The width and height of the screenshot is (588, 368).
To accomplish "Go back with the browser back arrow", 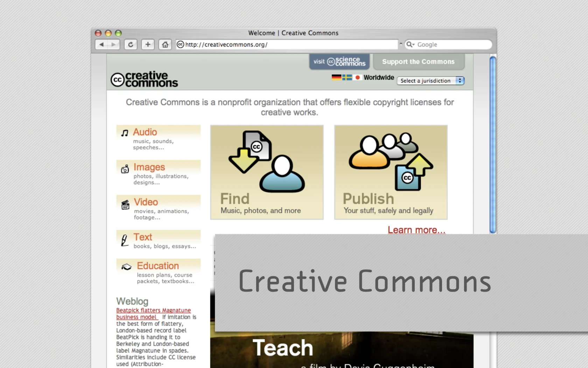I will [101, 45].
